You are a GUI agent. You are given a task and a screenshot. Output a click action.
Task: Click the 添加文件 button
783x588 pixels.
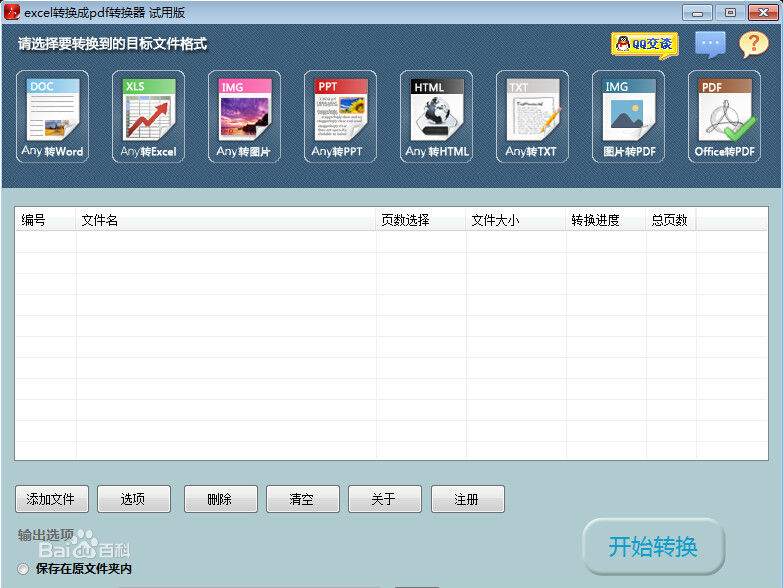click(x=52, y=499)
